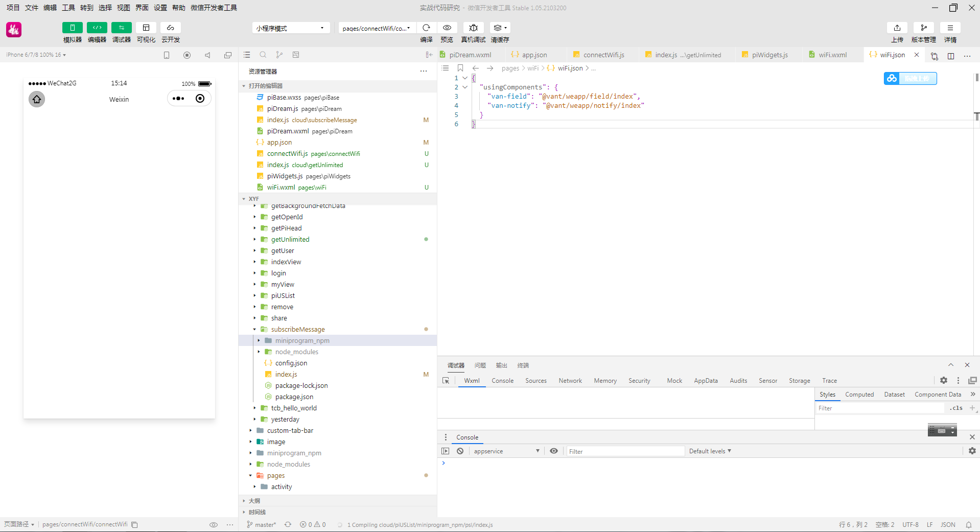Navigate back with breadcrumb left arrow
This screenshot has height=532, width=980.
[476, 68]
